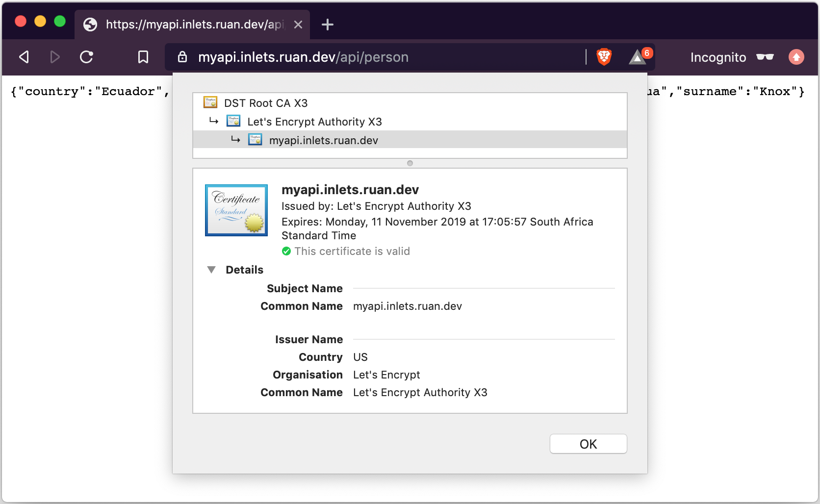Click the pane splitter dot handle
Viewport: 820px width, 504px height.
click(410, 163)
